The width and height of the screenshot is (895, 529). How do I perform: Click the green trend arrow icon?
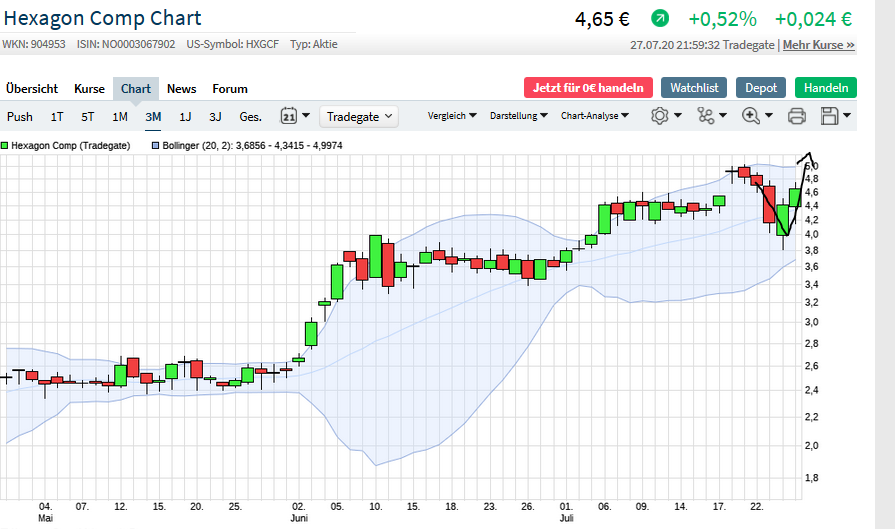[x=660, y=19]
